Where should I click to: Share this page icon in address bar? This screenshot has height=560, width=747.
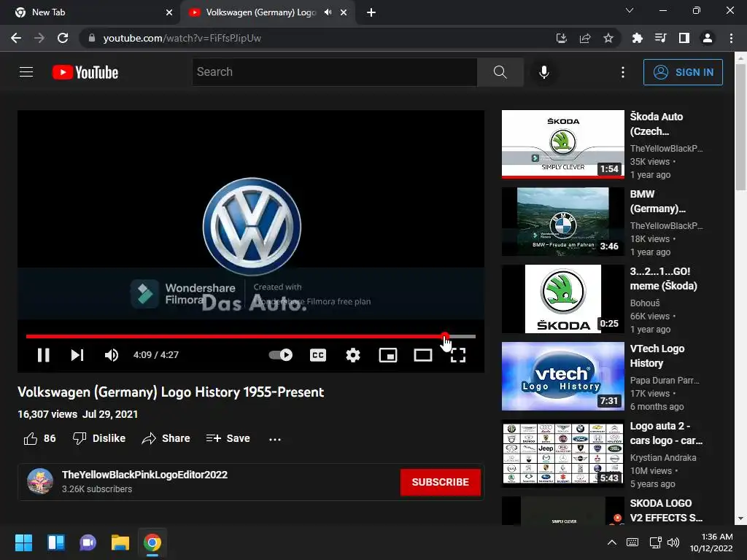(x=585, y=38)
